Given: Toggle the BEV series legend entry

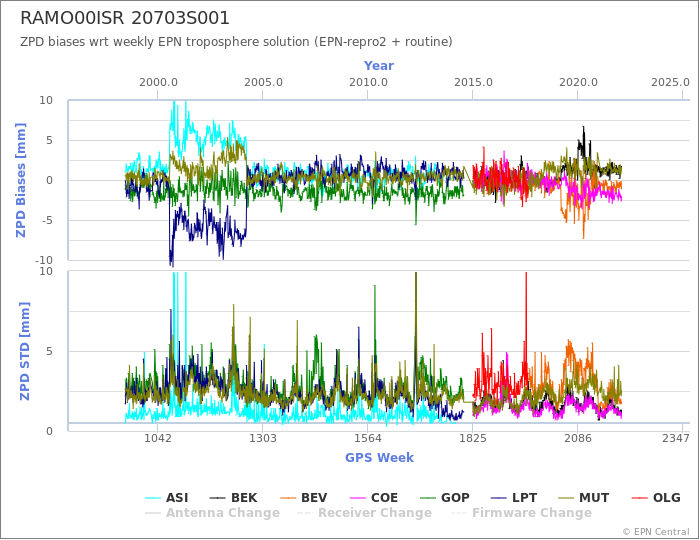Looking at the screenshot, I should (304, 498).
